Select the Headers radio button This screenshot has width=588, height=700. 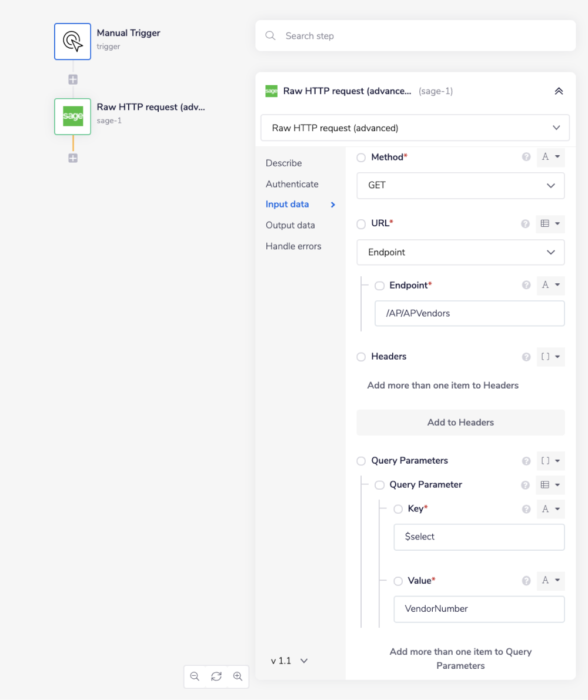[x=361, y=357]
